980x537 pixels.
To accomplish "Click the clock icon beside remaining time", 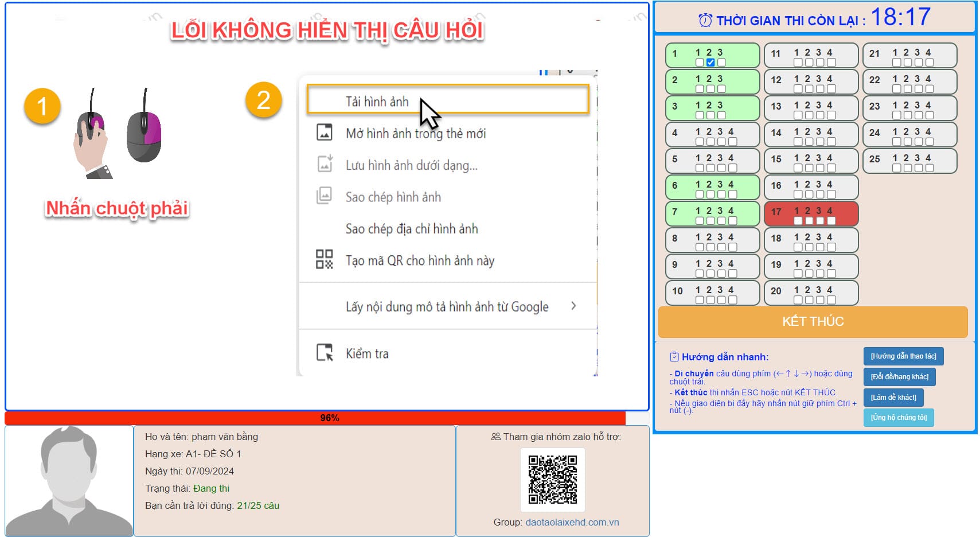I will point(705,21).
